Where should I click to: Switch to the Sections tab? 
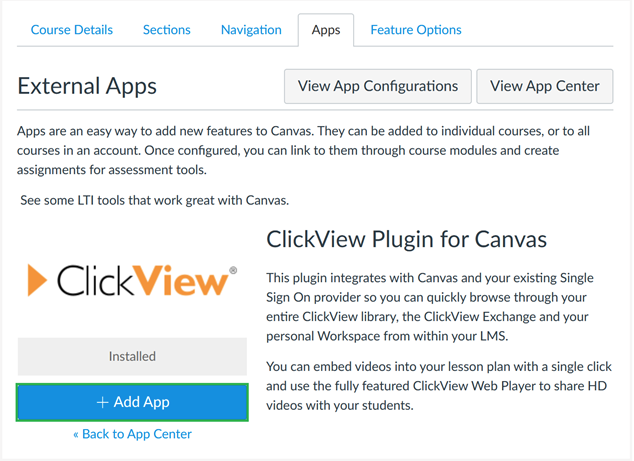[167, 30]
